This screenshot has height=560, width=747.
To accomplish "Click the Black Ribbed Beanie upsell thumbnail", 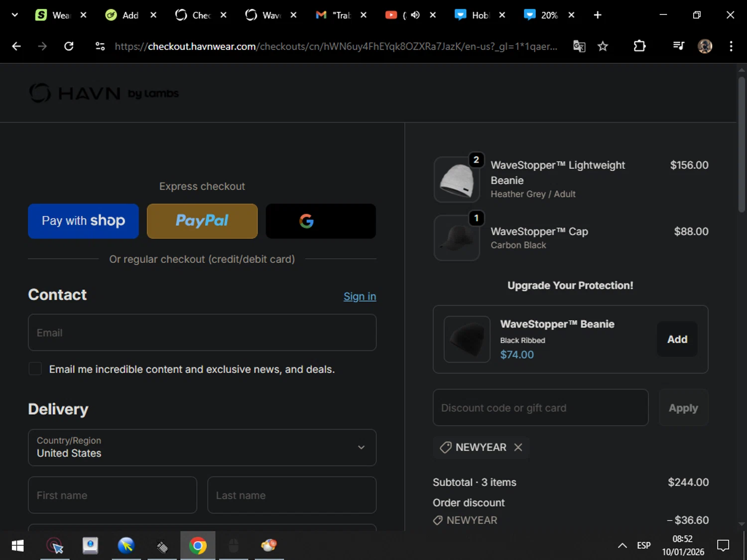I will (x=467, y=339).
